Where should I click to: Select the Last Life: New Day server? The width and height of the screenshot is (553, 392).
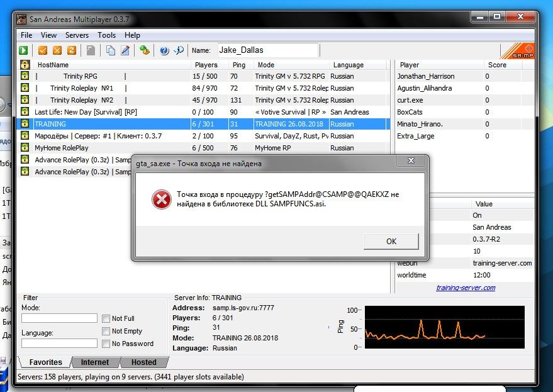[203, 112]
